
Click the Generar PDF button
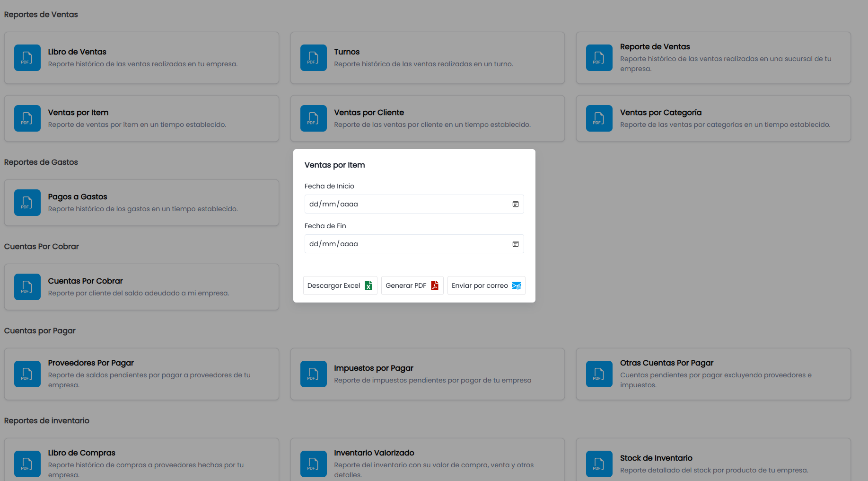click(412, 285)
